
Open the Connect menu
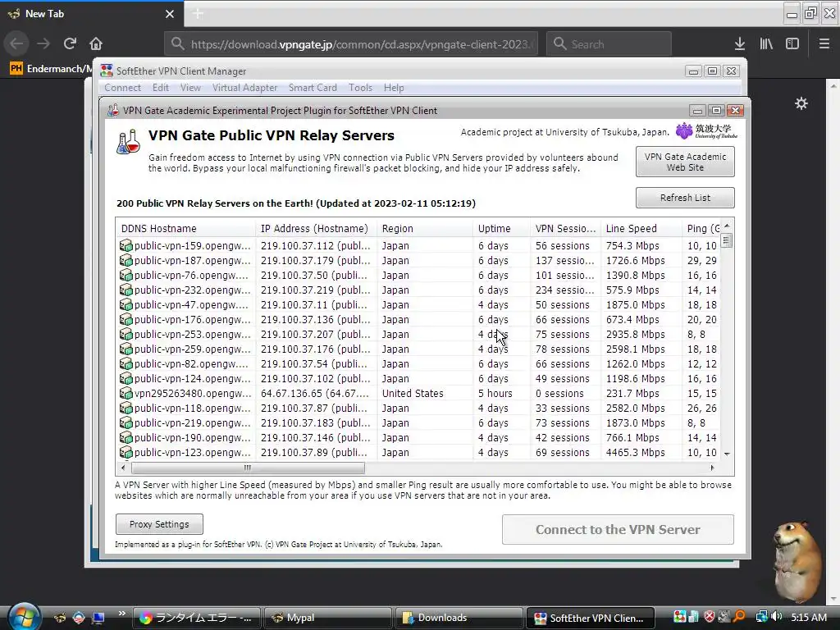pos(123,88)
